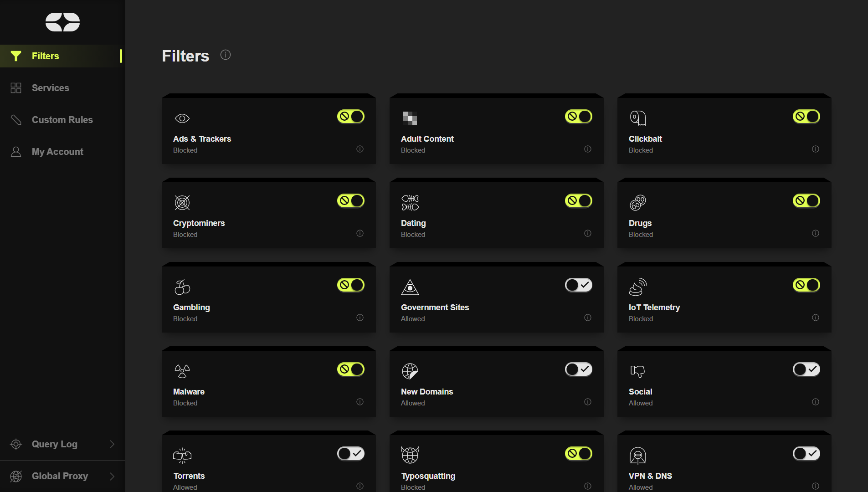This screenshot has width=868, height=492.
Task: Click the info icon on the Drugs card
Action: click(x=815, y=233)
